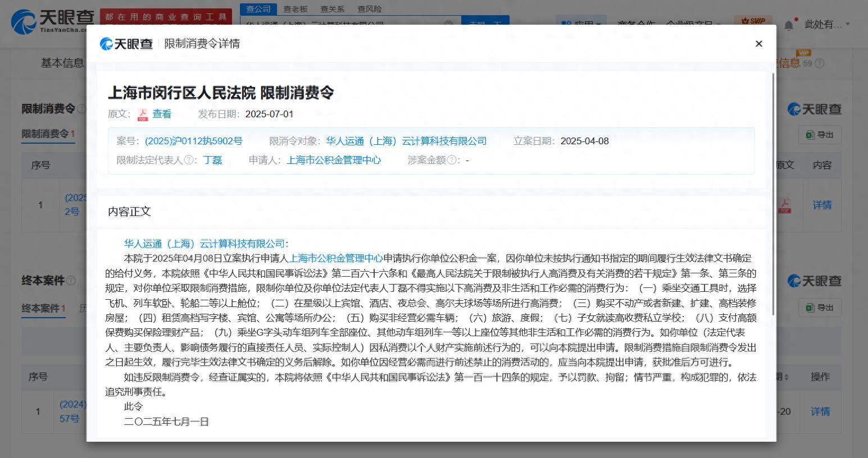Expand the 此处有… account dropdown
868x458 pixels.
pos(828,24)
